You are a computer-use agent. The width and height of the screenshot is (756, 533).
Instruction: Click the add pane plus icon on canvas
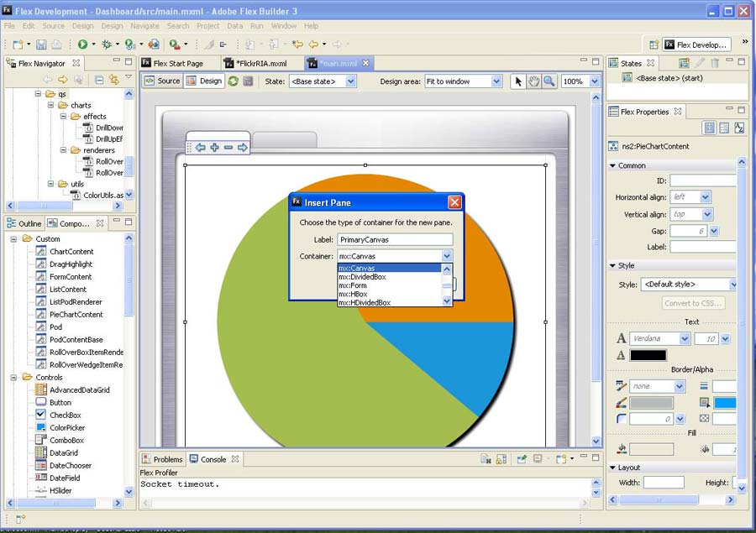coord(214,148)
